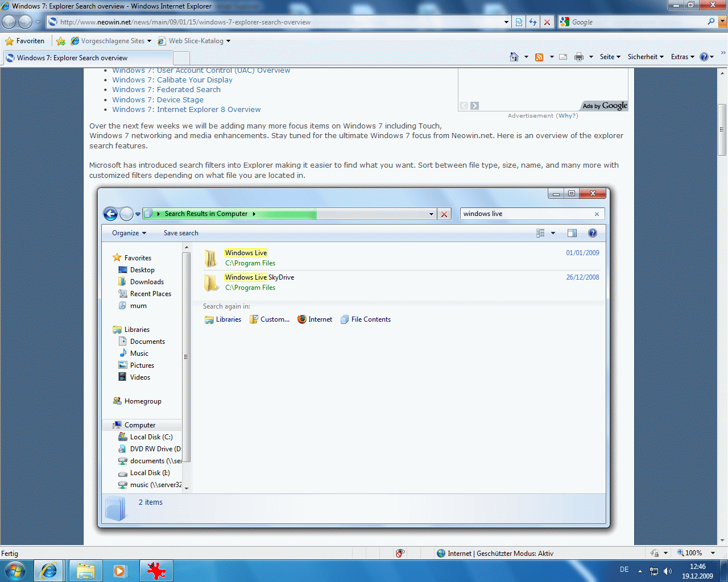Image resolution: width=728 pixels, height=582 pixels.
Task: Click the volume speaker tray icon
Action: (668, 571)
